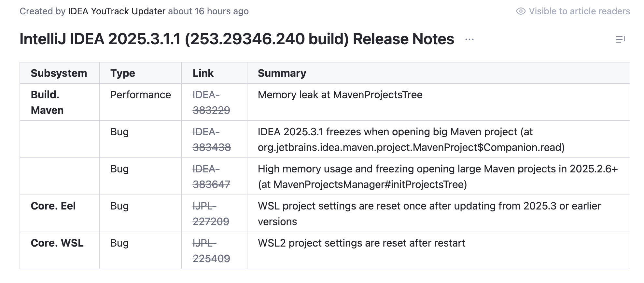Open the IDEA-383647 issue link
This screenshot has width=644, height=283.
point(211,177)
